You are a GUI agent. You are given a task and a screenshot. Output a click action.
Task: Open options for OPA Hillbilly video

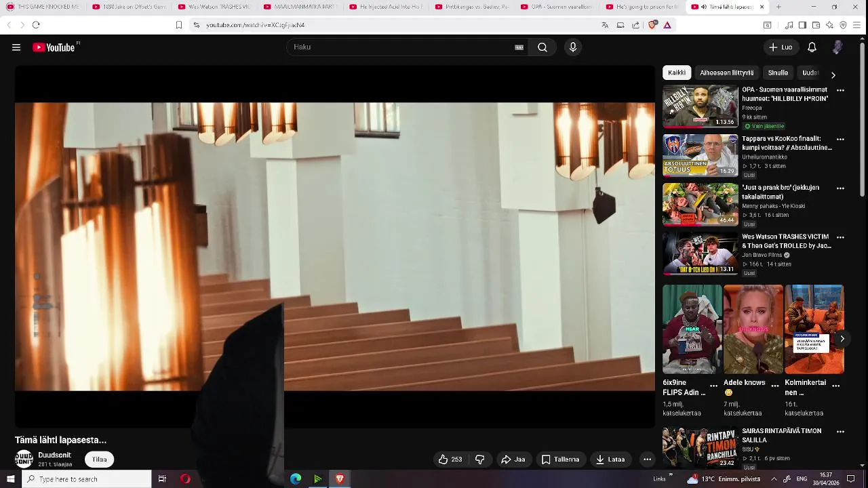coord(840,90)
